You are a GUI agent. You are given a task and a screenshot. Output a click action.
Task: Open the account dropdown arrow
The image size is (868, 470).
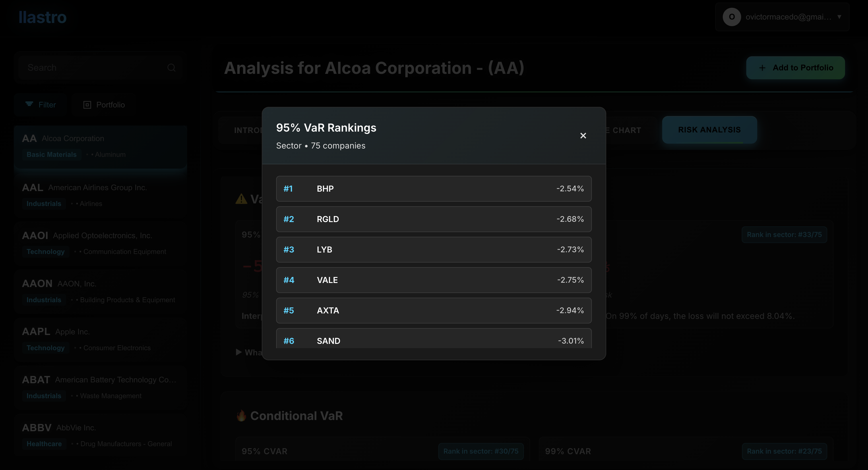click(x=839, y=17)
